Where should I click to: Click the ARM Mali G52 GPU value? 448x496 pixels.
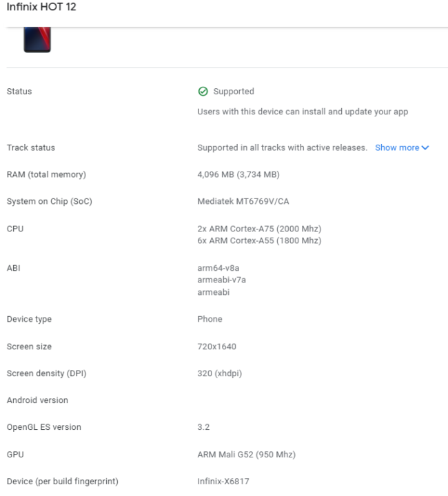click(x=247, y=454)
